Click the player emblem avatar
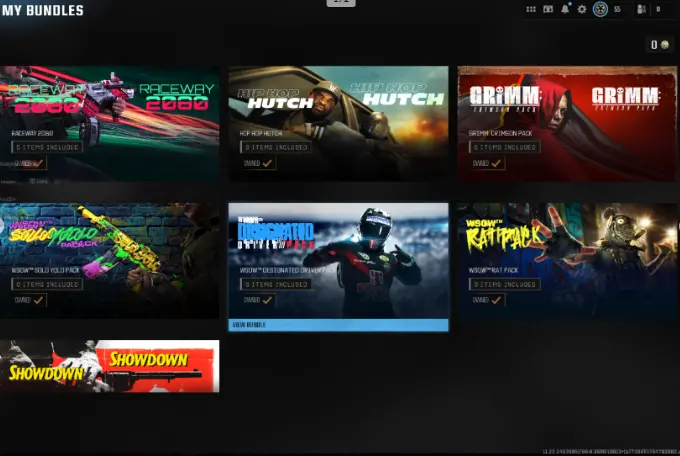The height and width of the screenshot is (456, 680). (x=600, y=9)
